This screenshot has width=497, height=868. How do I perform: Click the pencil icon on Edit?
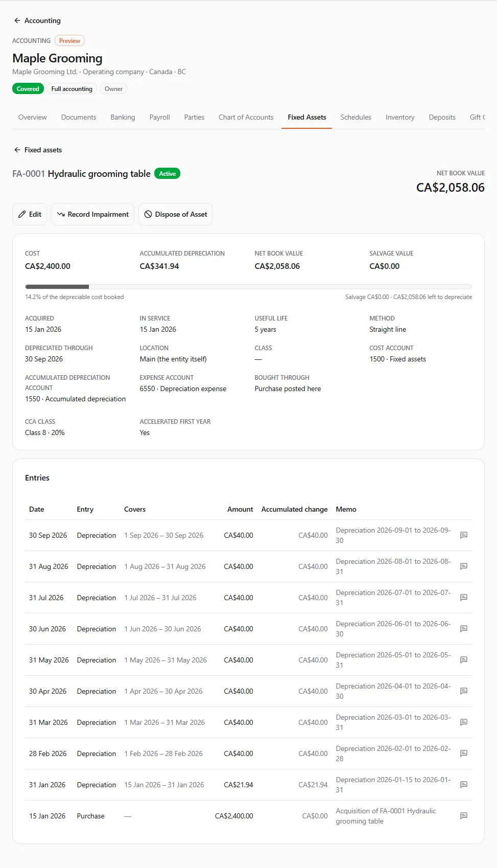[x=22, y=214]
